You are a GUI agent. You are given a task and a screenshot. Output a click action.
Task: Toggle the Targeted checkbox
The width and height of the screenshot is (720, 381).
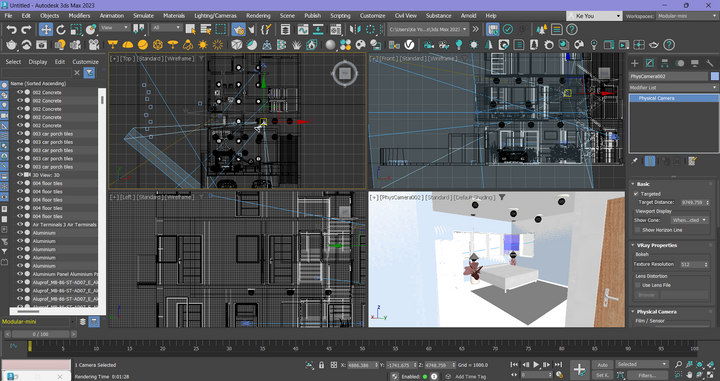click(x=636, y=194)
